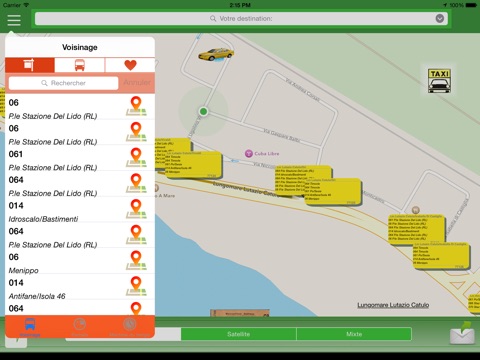480x360 pixels.
Task: Switch map to Mixte view
Action: coord(354,334)
